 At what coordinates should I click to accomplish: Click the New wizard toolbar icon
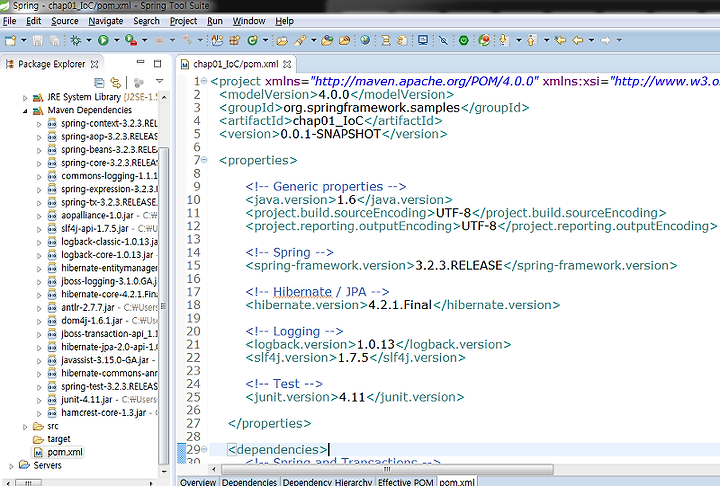(x=10, y=40)
